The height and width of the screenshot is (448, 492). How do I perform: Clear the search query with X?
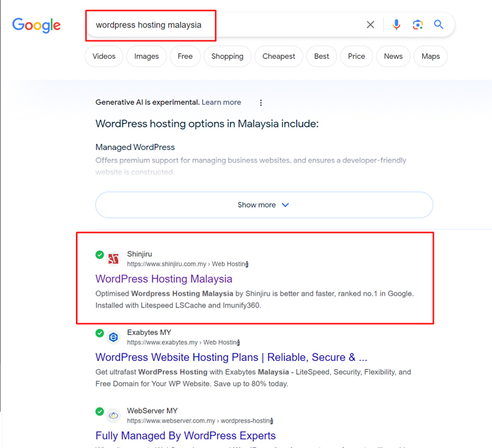click(370, 25)
